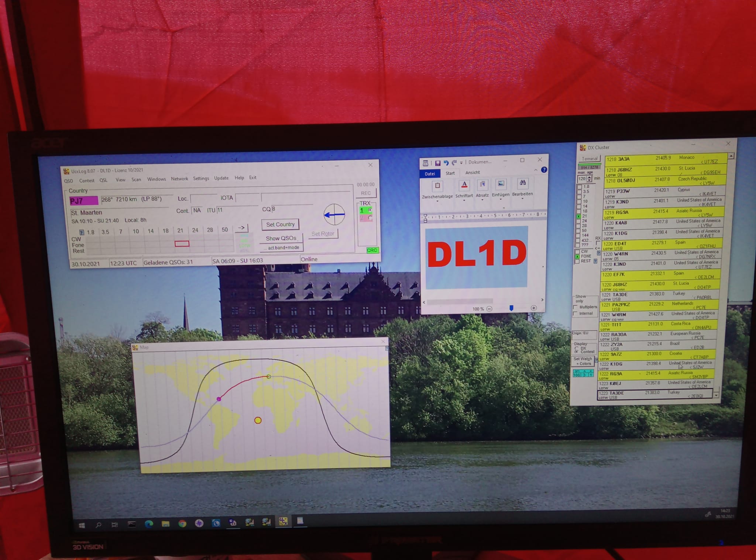
Task: Click the WordPad help question mark icon
Action: (x=544, y=170)
